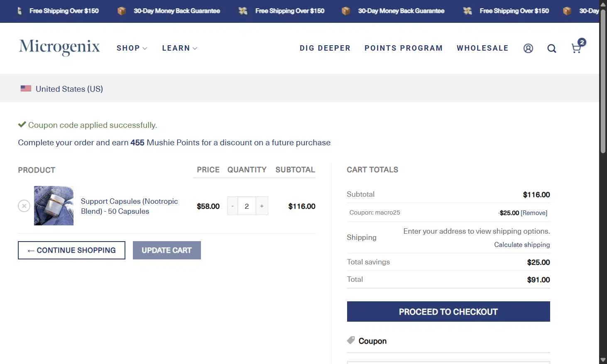Click the quantity input field showing 2
This screenshot has height=364, width=607.
pos(247,206)
